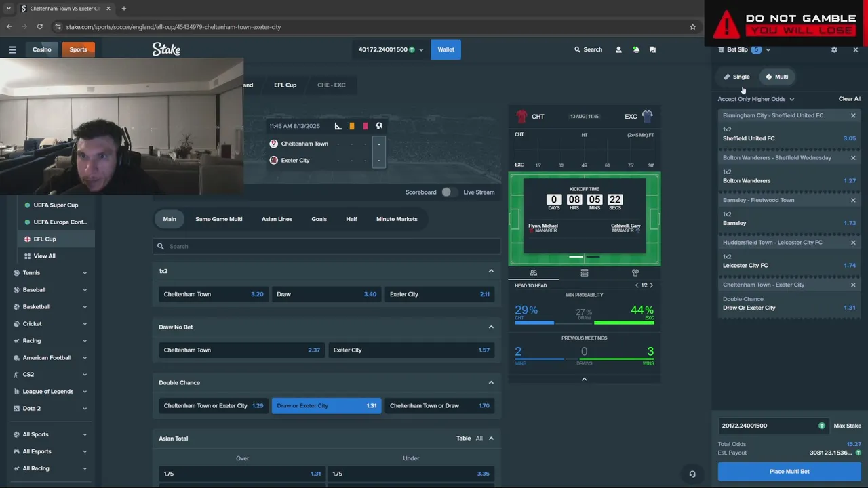
Task: Switch to Same Game Multi tab
Action: 218,219
